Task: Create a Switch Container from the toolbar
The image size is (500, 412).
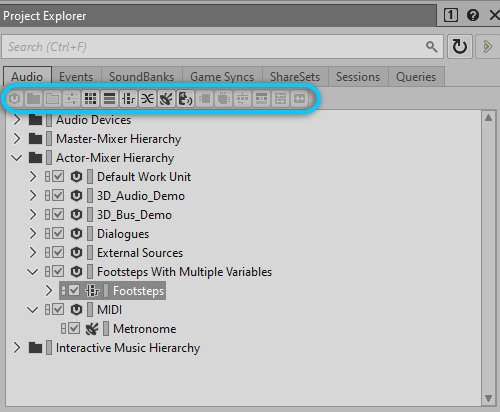Action: (x=128, y=99)
